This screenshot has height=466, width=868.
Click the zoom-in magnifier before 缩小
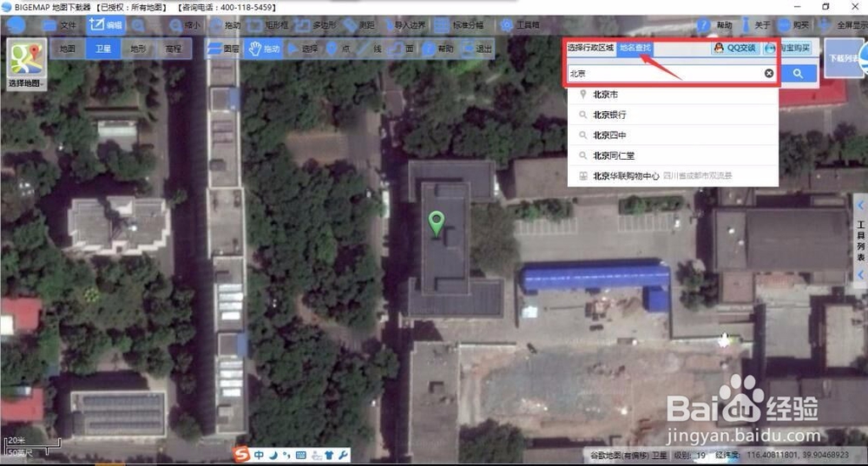(x=138, y=25)
